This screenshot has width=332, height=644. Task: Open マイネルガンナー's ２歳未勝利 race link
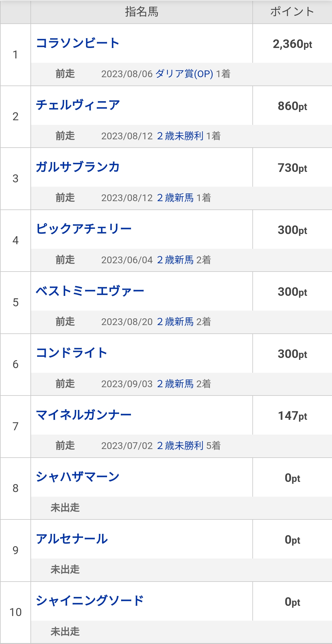[x=180, y=446]
